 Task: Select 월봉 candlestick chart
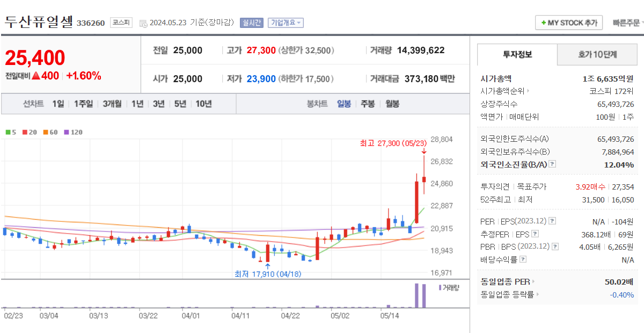point(392,104)
